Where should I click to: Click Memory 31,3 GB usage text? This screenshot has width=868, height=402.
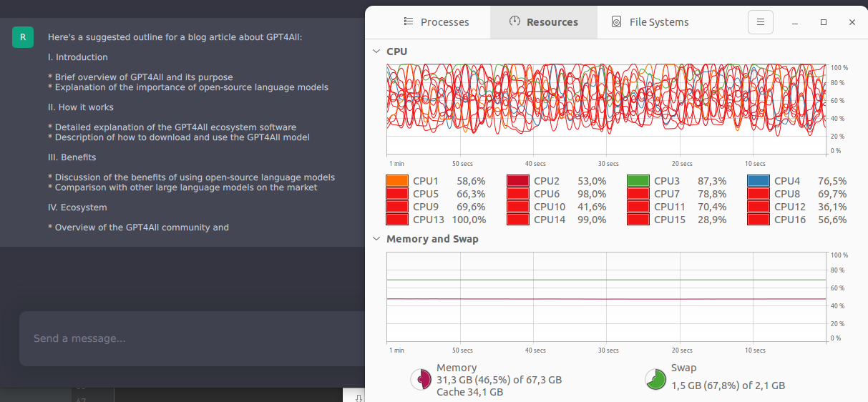(x=499, y=380)
